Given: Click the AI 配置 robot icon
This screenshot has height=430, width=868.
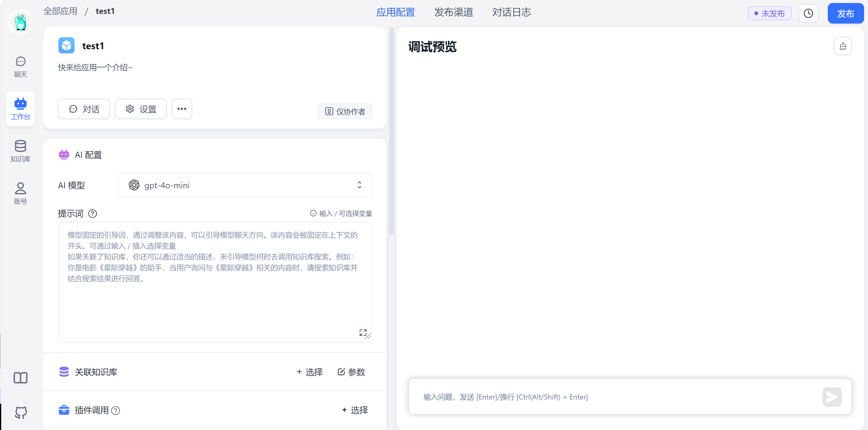Looking at the screenshot, I should [x=64, y=154].
